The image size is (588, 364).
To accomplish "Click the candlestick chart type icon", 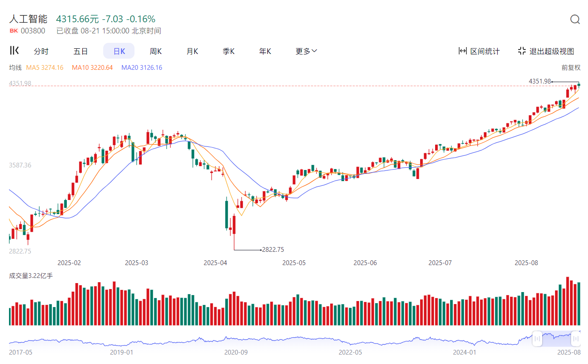I will pos(14,51).
